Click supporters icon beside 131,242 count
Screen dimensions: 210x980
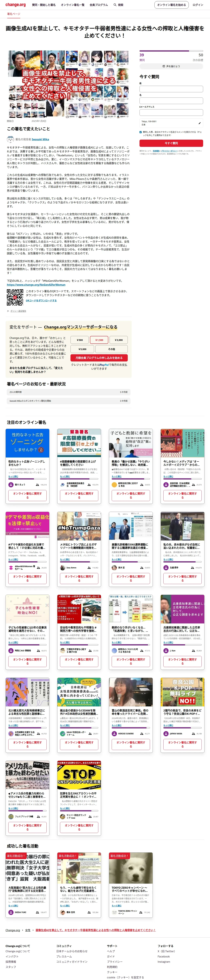[141, 912]
